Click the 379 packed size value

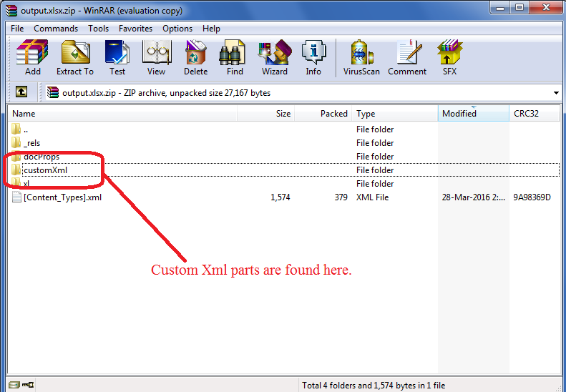click(x=341, y=197)
